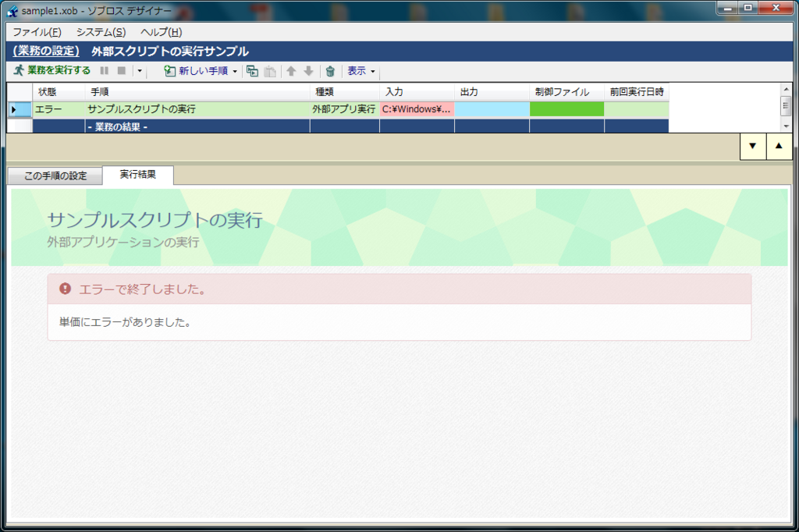The image size is (799, 532).
Task: Click the stop execution icon
Action: (121, 71)
